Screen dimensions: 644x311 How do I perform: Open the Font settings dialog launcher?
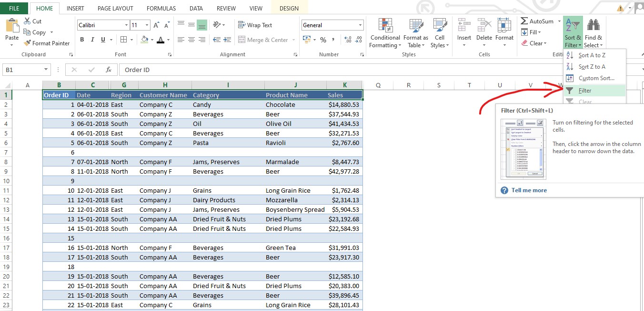coord(170,54)
